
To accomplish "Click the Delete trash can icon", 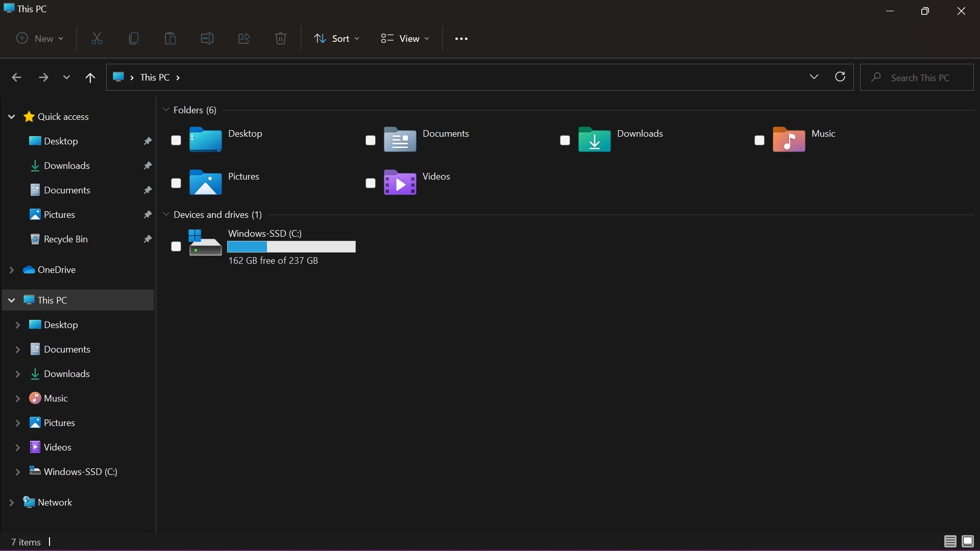I will click(x=281, y=38).
